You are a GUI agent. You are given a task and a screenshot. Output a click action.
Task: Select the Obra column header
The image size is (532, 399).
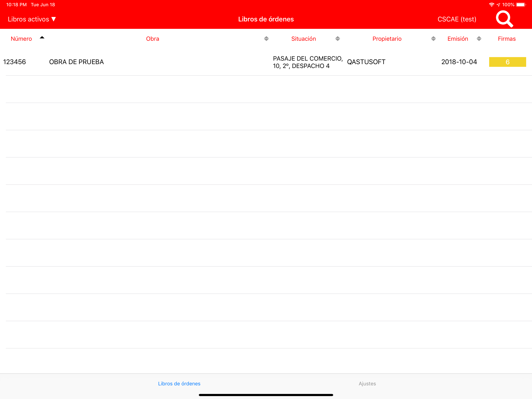click(x=152, y=39)
